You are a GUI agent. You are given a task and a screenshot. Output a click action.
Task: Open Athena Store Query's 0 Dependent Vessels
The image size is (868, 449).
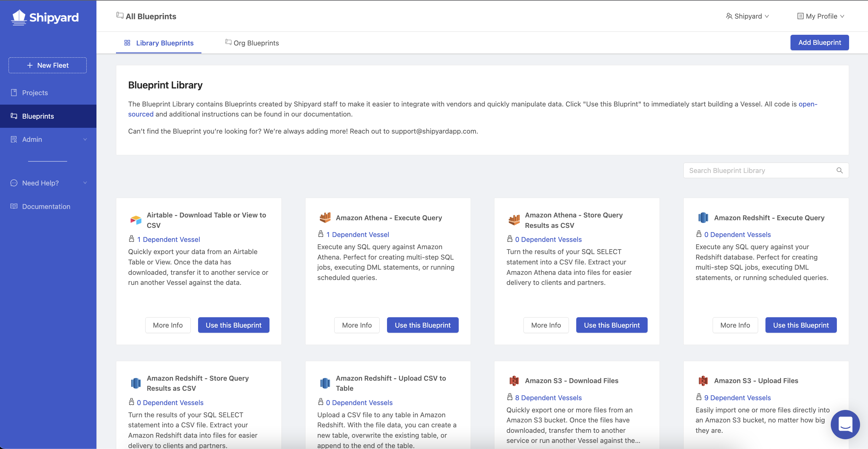point(548,239)
